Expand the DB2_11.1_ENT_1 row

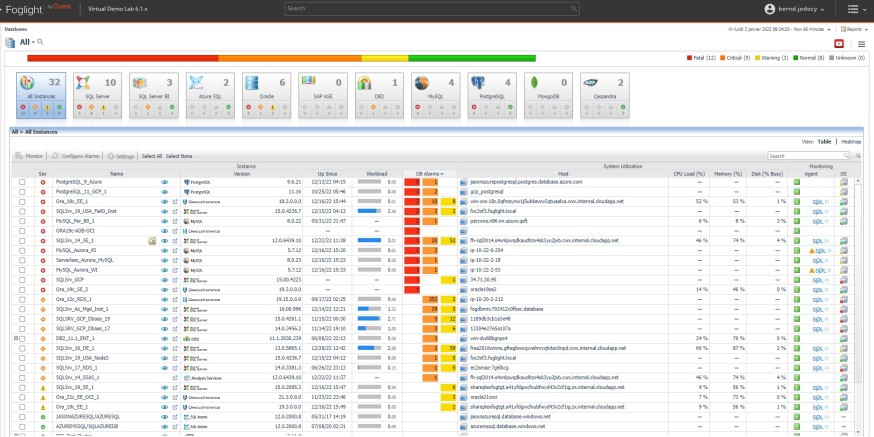click(16, 338)
